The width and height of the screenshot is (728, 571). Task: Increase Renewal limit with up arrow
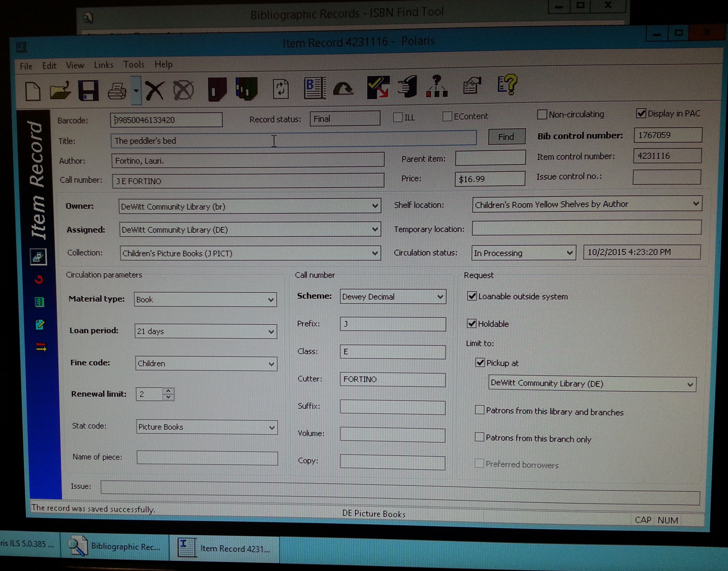click(168, 391)
